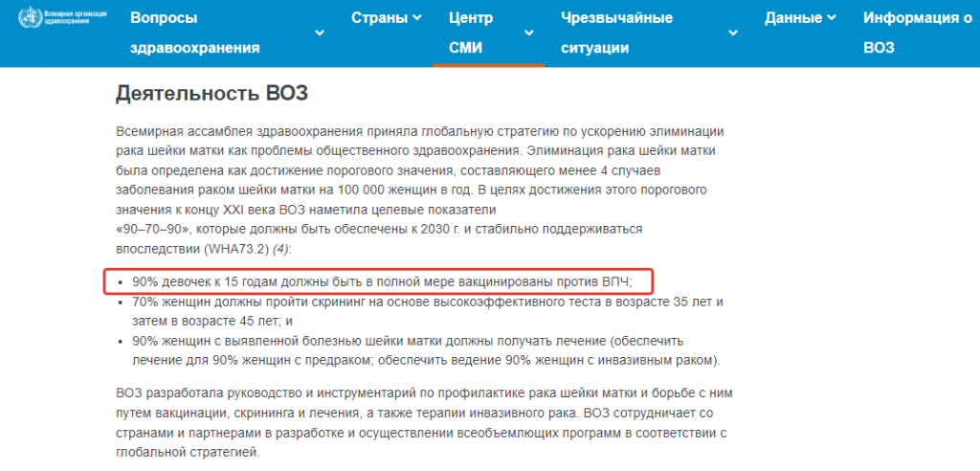Open reference footnote (4) link

pyautogui.click(x=282, y=248)
